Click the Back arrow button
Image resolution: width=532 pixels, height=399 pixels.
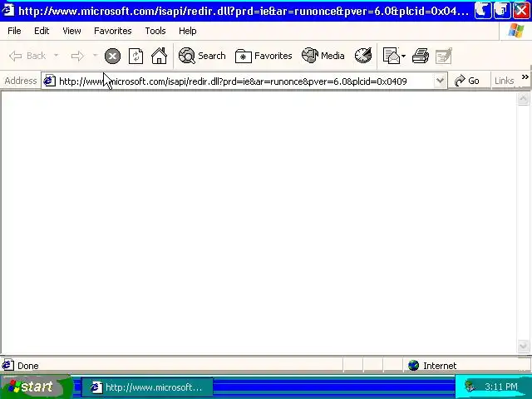pos(27,56)
